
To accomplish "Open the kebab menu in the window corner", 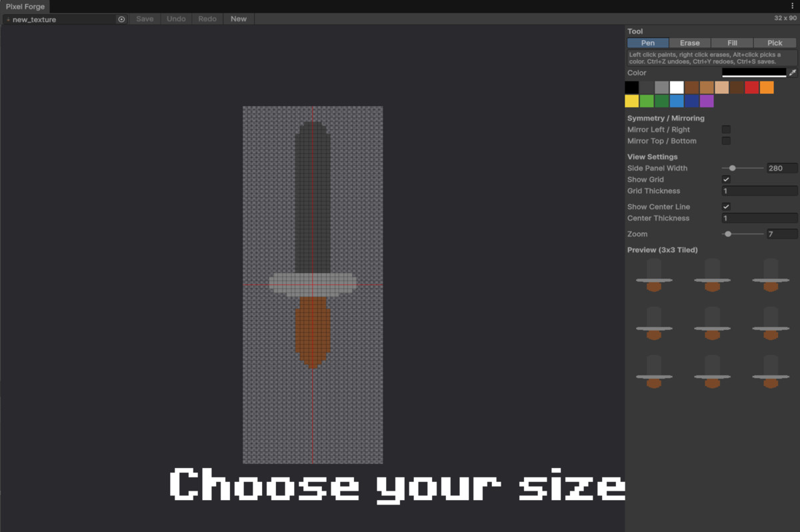I will [x=792, y=5].
